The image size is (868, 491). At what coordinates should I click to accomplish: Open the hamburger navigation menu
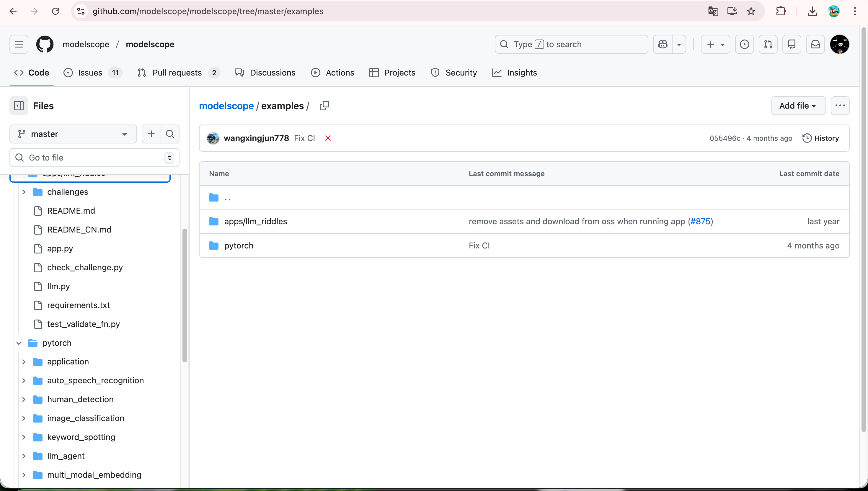click(x=19, y=44)
